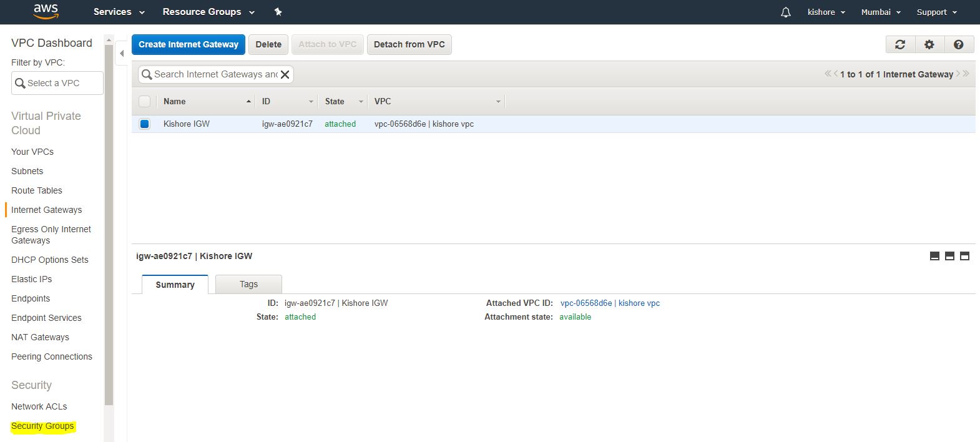Select the Summary tab

(175, 284)
